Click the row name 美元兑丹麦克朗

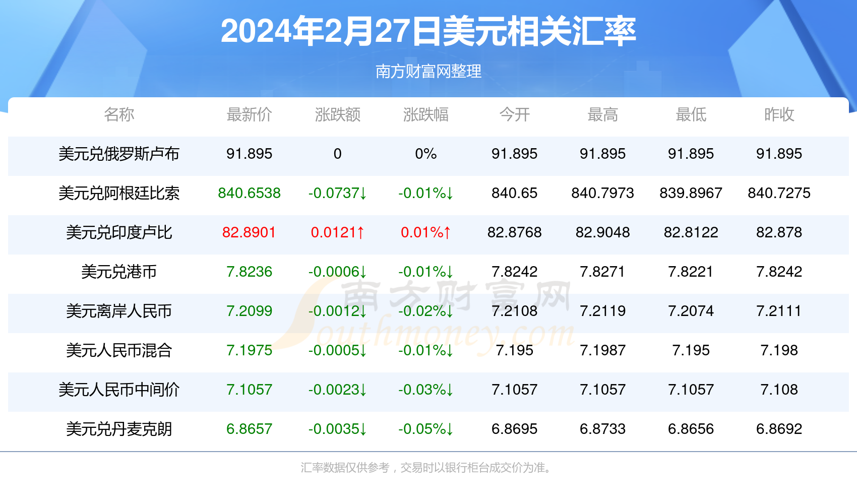[119, 429]
